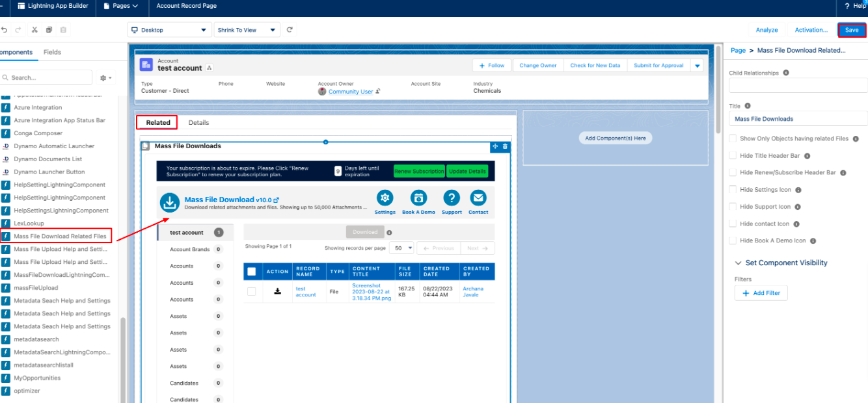Click Add Filter button
Screen dimensions: 868x403
click(x=761, y=293)
